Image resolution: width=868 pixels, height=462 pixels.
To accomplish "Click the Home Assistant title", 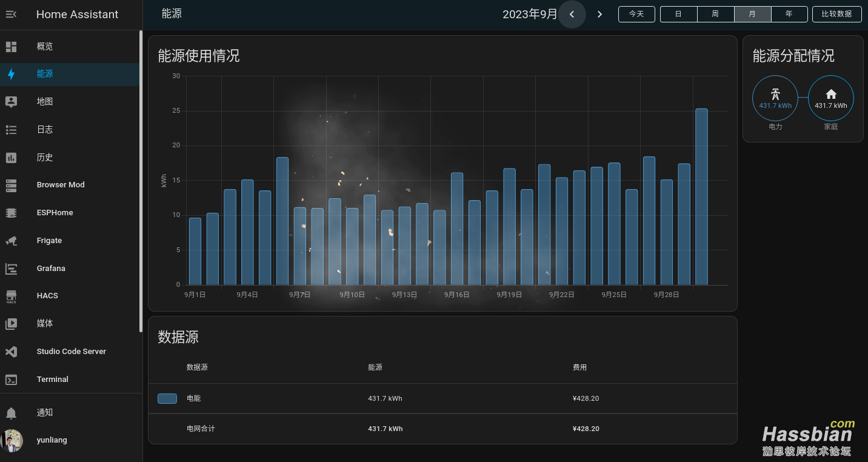I will (77, 15).
